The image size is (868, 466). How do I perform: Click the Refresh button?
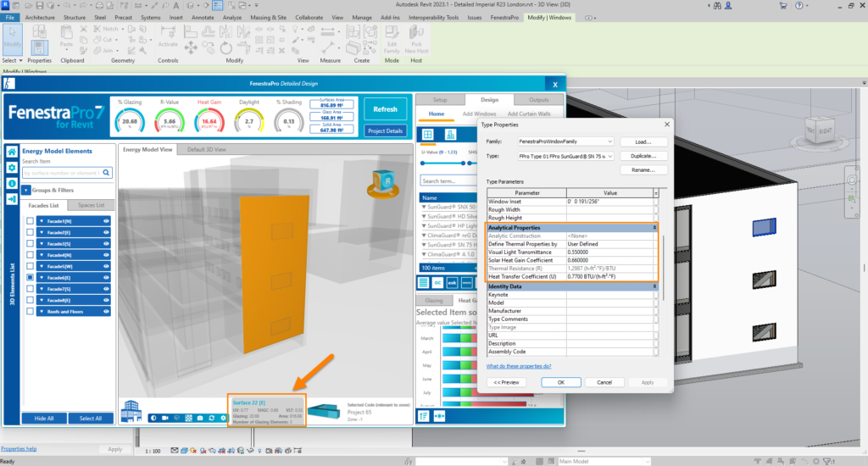coord(386,109)
